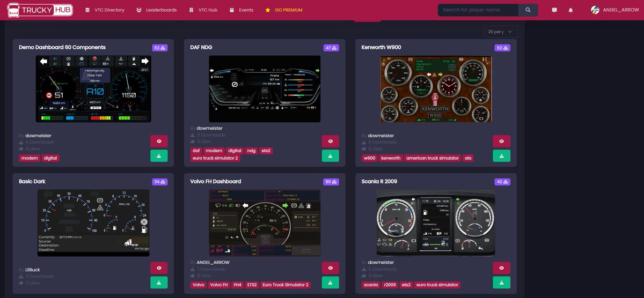644x298 pixels.
Task: Open the DAF NDG preview thumbnail
Action: (x=265, y=89)
